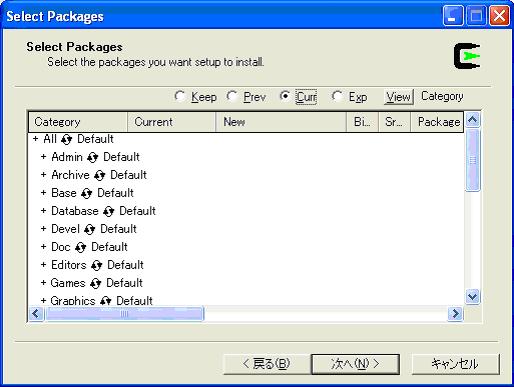The width and height of the screenshot is (514, 387).
Task: Click the Default text beside Base
Action: [x=115, y=193]
